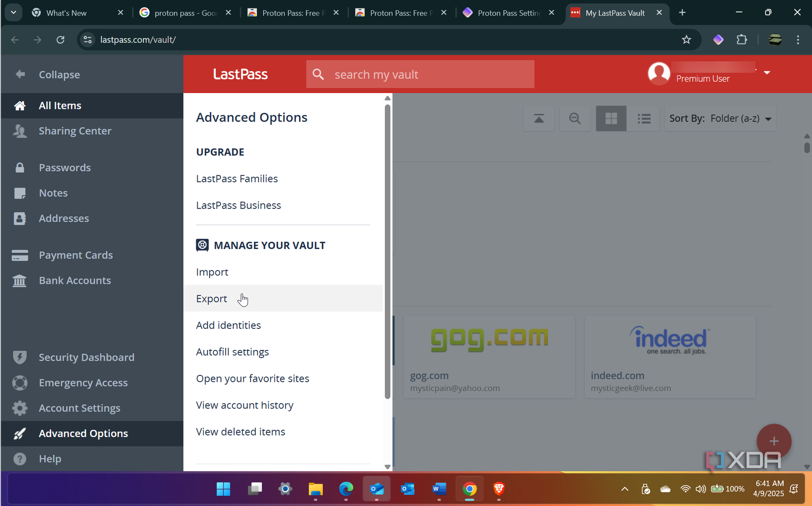Click the zoom out icon above the vault
The height and width of the screenshot is (506, 812).
(574, 118)
